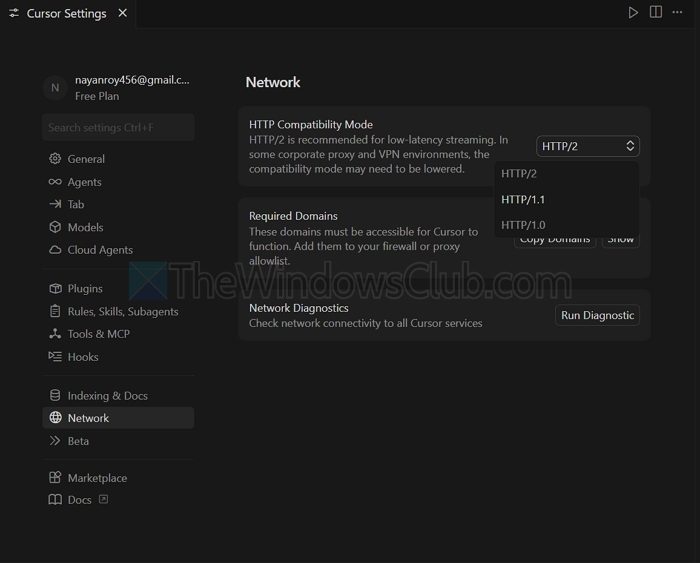The width and height of the screenshot is (700, 563).
Task: Click the Cursor Settings sliders icon
Action: point(14,13)
